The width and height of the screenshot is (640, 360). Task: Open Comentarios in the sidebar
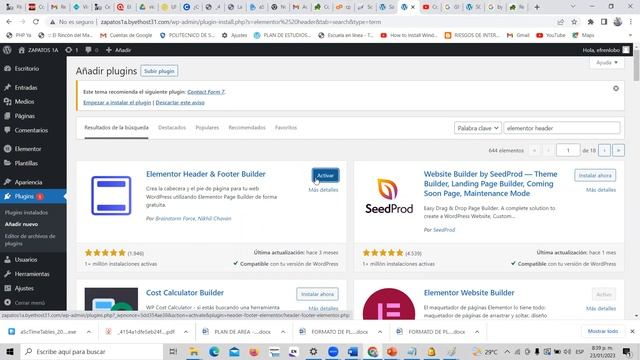[x=31, y=130]
